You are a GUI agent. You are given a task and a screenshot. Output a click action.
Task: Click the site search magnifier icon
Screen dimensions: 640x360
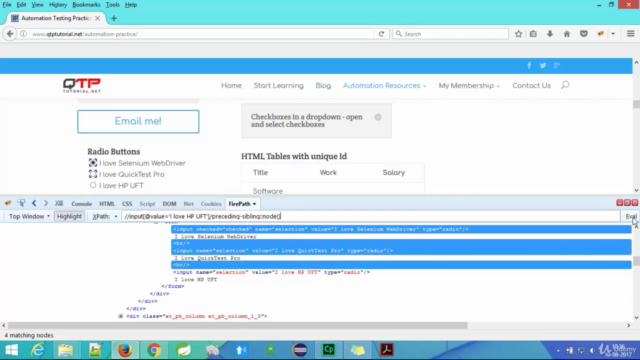(x=565, y=85)
